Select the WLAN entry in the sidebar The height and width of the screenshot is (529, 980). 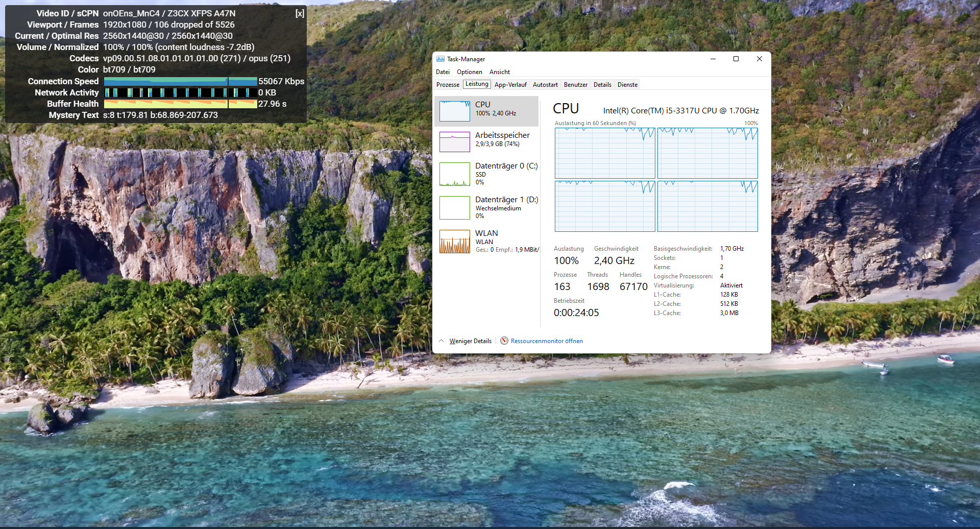486,241
